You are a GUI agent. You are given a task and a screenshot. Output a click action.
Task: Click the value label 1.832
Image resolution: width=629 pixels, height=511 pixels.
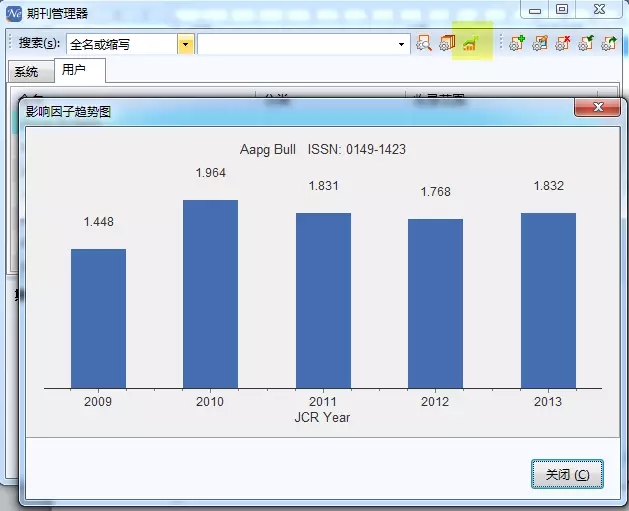[548, 186]
